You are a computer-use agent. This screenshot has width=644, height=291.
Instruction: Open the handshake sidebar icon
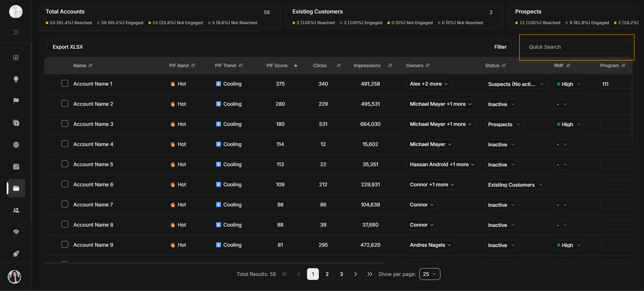(16, 232)
